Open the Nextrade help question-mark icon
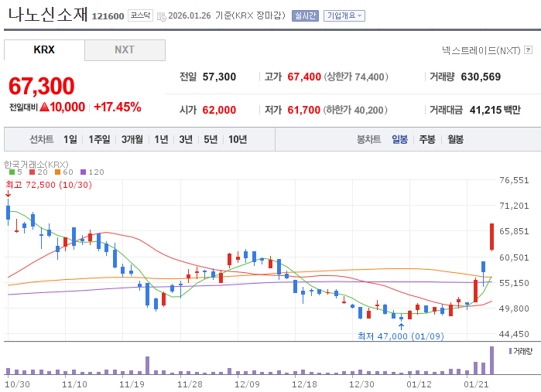 coord(528,50)
